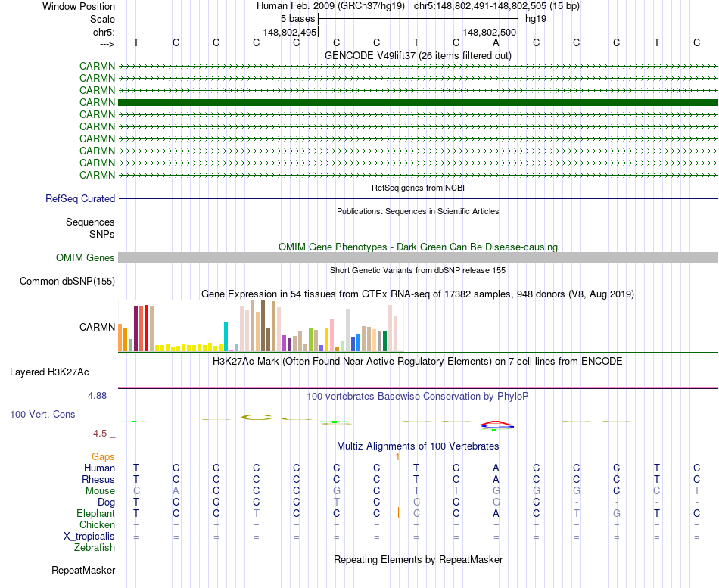
Task: Click the lone A base in reference sequence
Action: pos(496,42)
